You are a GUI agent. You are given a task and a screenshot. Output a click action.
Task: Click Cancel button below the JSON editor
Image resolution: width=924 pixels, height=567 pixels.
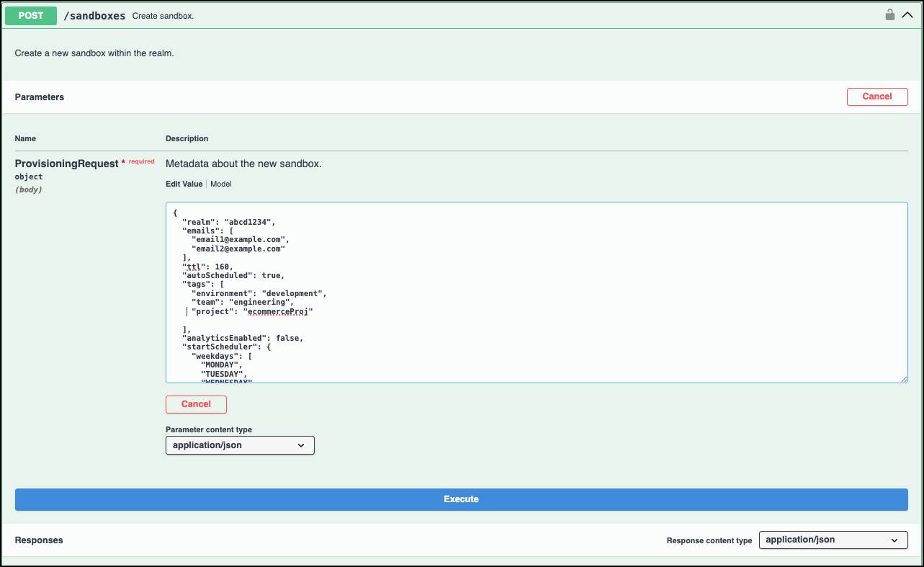point(196,404)
